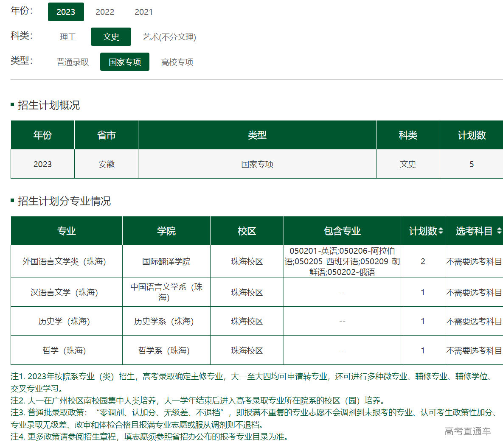Enable 高校专项 type filter
The width and height of the screenshot is (503, 448).
[x=177, y=62]
